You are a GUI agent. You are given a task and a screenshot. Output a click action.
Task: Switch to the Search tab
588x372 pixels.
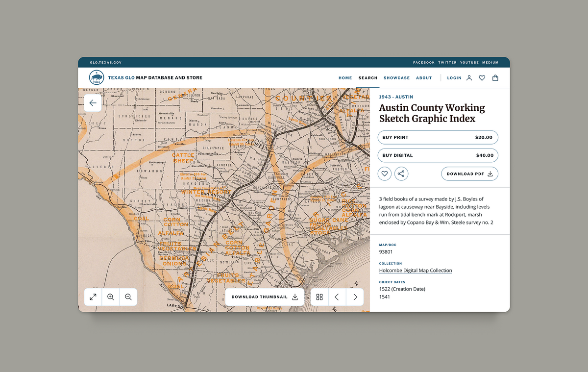[367, 77]
